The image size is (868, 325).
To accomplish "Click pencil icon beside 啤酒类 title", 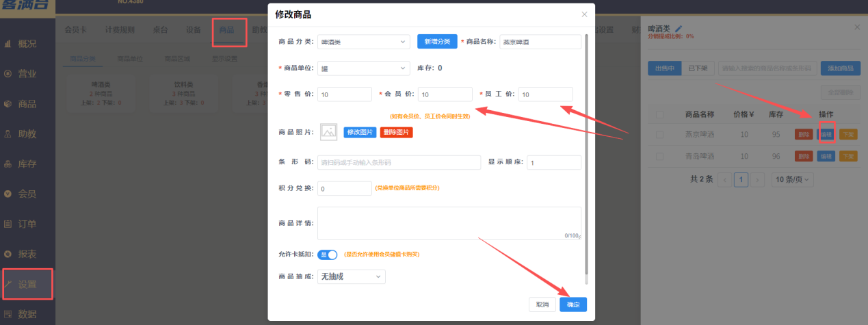I will 679,28.
